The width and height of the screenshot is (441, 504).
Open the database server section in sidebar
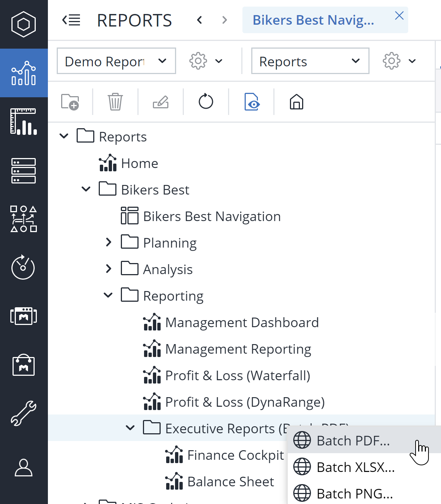coord(24,170)
